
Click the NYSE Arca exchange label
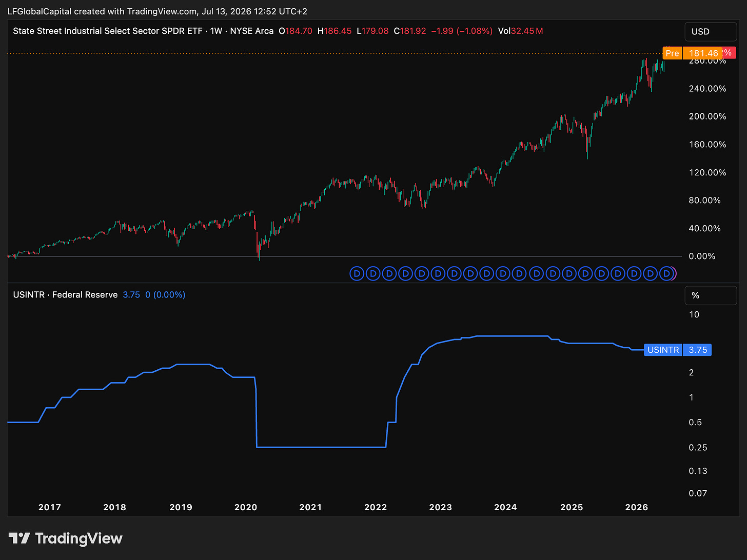pos(252,31)
